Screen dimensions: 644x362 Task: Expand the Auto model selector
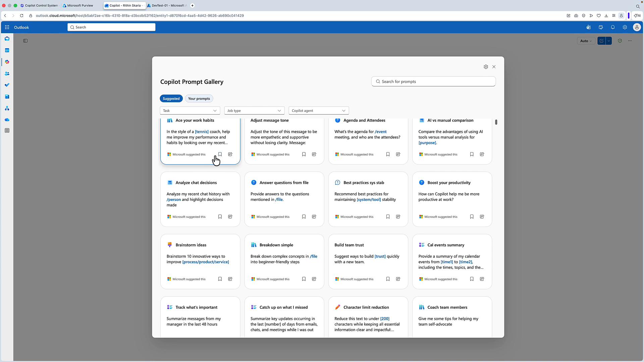point(586,41)
